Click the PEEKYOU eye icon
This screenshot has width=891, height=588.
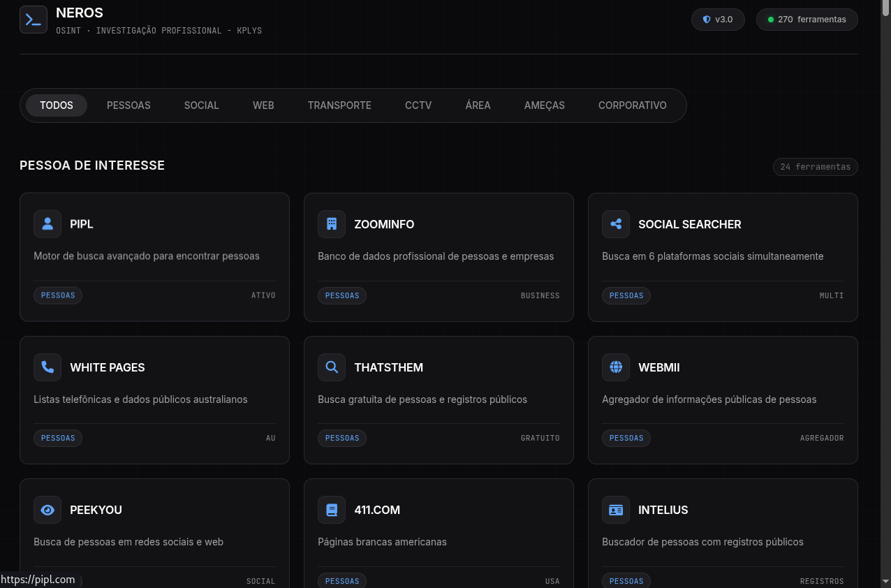point(47,510)
